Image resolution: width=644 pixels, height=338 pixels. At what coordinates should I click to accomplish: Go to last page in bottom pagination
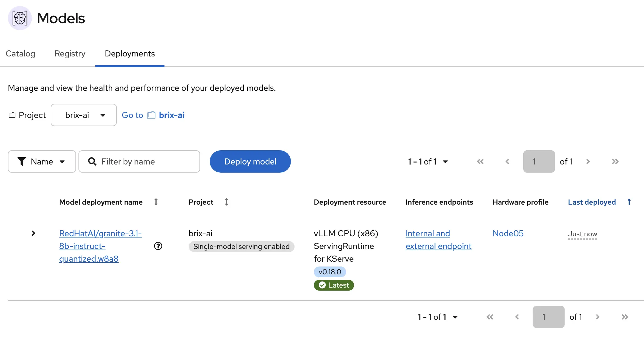tap(625, 317)
